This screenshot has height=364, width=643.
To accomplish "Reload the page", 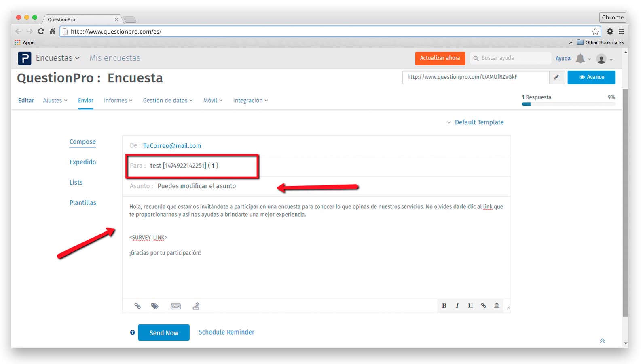I will point(41,31).
